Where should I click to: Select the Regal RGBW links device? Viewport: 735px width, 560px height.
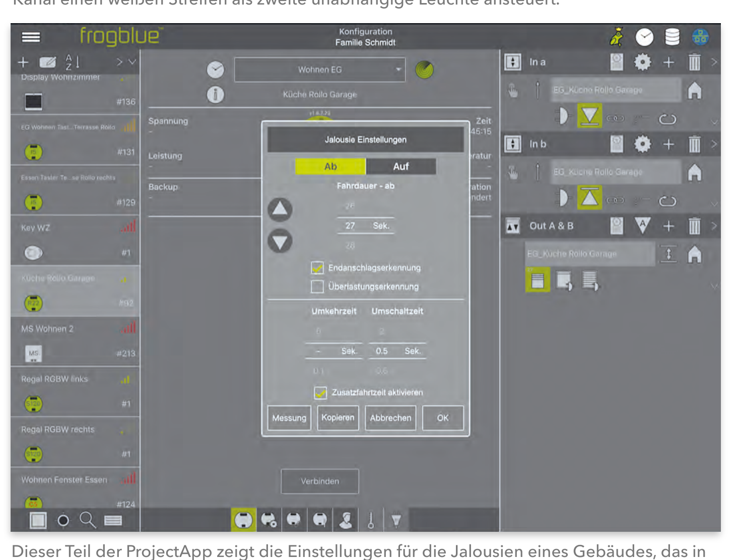pos(75,391)
